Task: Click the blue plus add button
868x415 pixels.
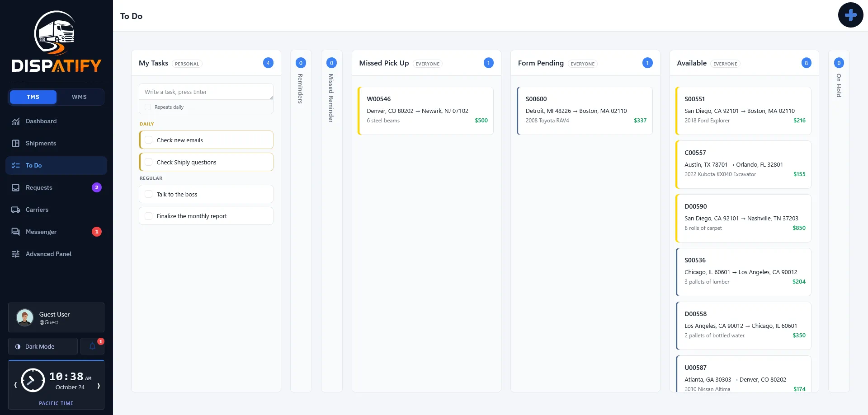Action: (x=850, y=15)
